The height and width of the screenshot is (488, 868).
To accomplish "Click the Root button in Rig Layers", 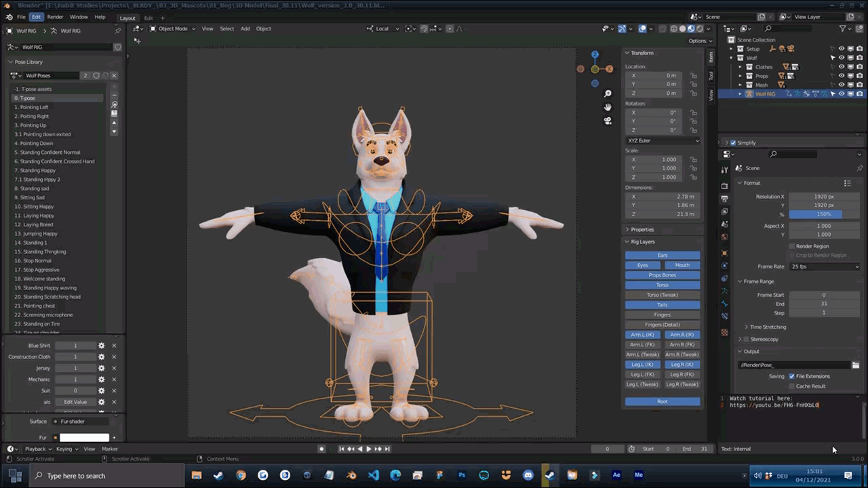I will click(662, 401).
